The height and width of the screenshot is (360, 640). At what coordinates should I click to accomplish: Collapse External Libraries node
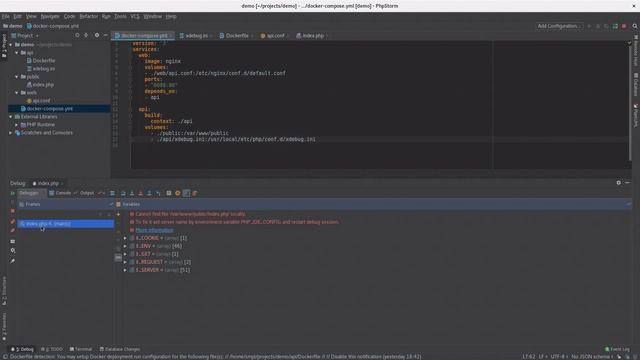click(x=11, y=117)
